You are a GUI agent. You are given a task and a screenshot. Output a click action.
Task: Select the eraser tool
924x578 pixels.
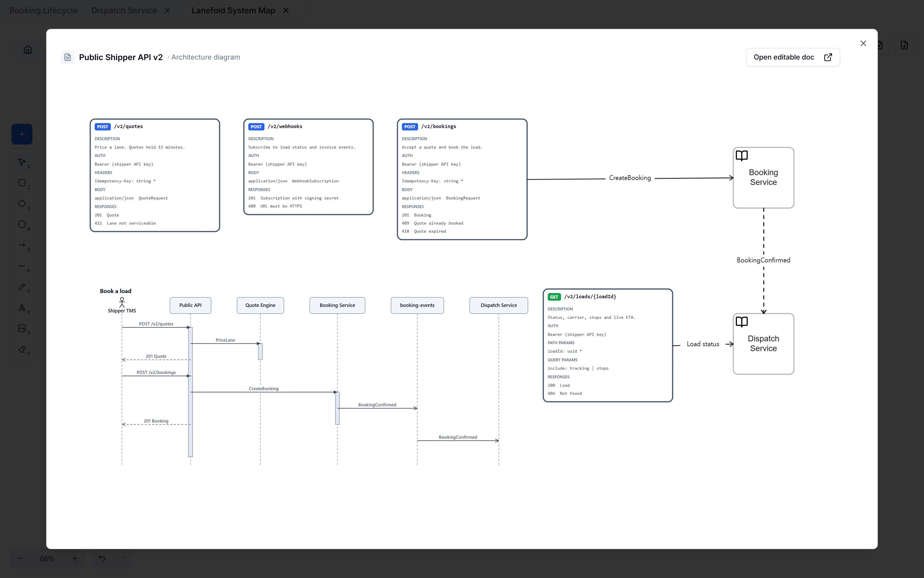coord(22,349)
